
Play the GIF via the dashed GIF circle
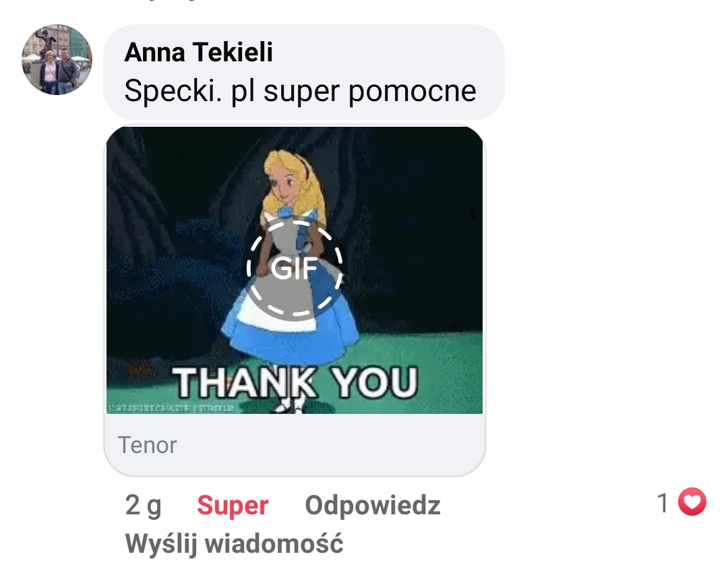(295, 268)
